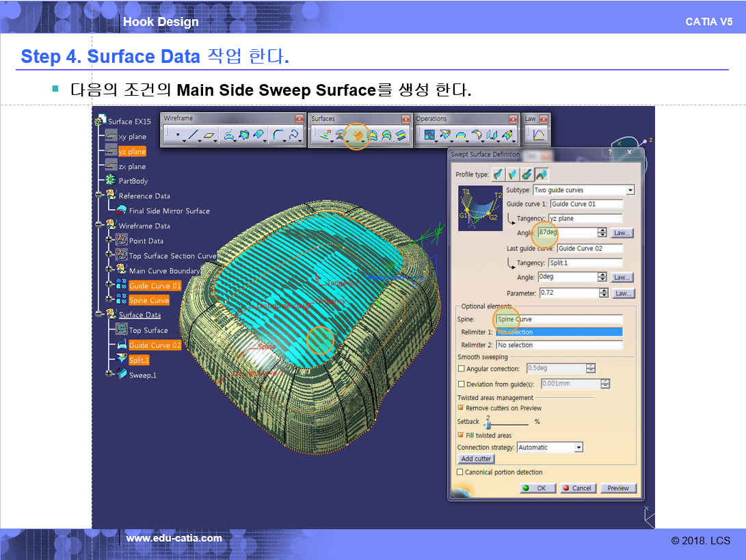The width and height of the screenshot is (746, 560).
Task: Click the Point tool in Wireframe toolbar
Action: (177, 135)
